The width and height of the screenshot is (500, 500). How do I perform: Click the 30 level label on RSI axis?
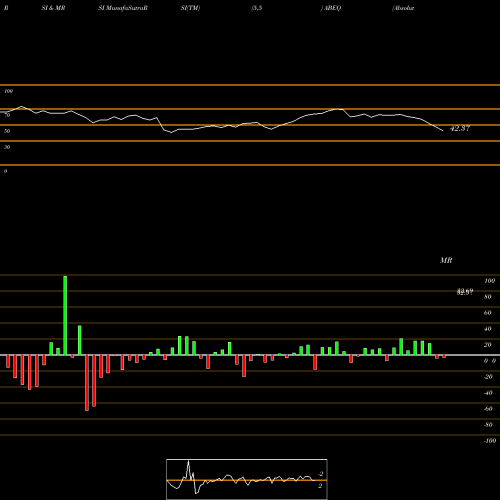point(7,147)
